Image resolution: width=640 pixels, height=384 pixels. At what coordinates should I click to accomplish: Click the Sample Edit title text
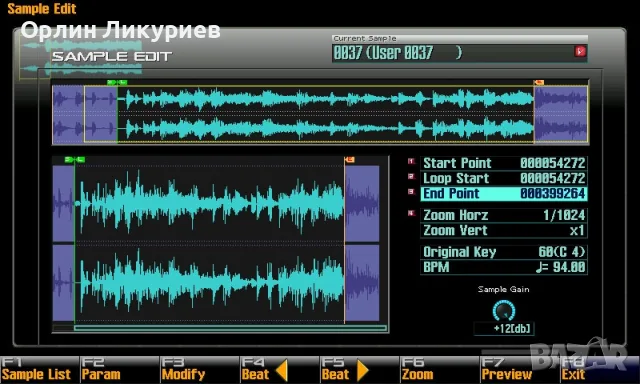[x=42, y=9]
